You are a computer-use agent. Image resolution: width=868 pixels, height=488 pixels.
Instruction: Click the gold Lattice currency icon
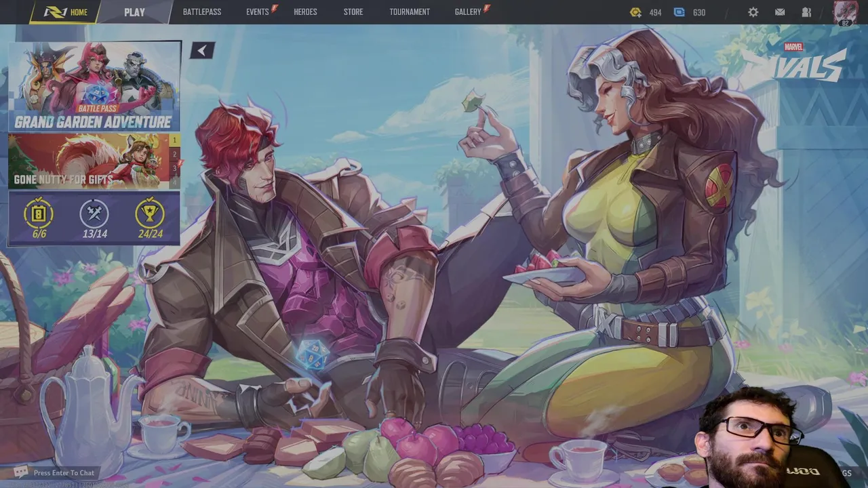click(635, 12)
